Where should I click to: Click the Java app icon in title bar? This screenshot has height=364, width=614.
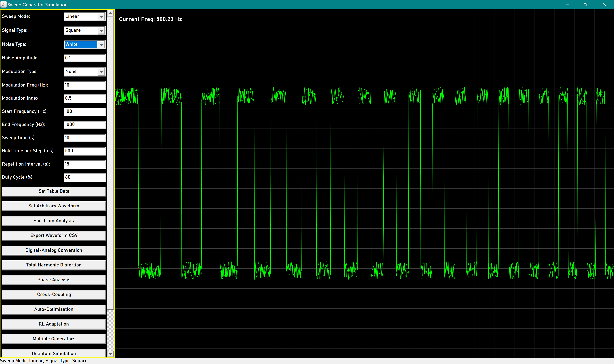[4, 4]
